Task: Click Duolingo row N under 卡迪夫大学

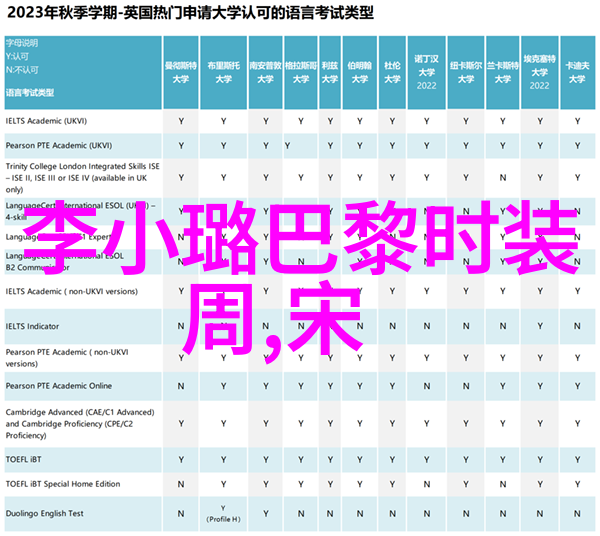Action: [577, 513]
